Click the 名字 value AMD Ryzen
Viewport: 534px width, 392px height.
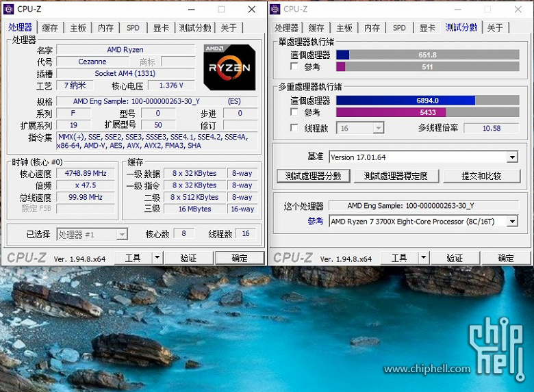click(x=125, y=50)
